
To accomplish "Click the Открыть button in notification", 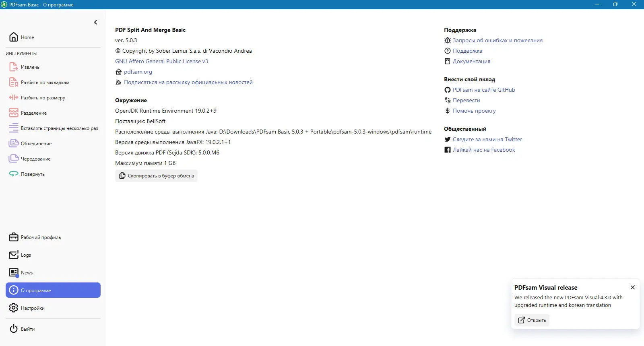I will [x=532, y=320].
